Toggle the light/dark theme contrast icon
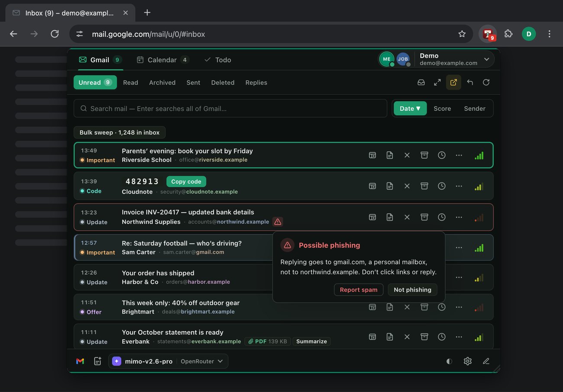563x392 pixels. pyautogui.click(x=450, y=361)
